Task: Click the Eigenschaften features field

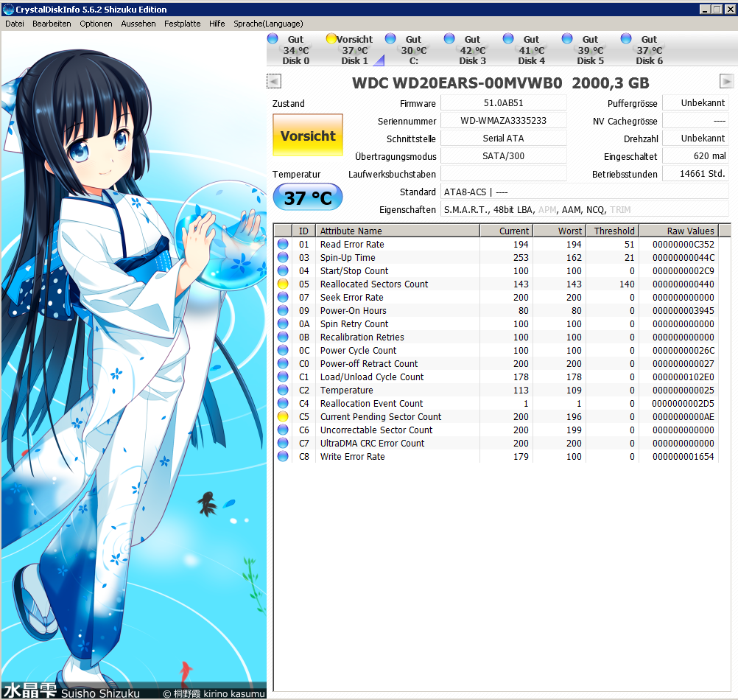Action: click(585, 209)
